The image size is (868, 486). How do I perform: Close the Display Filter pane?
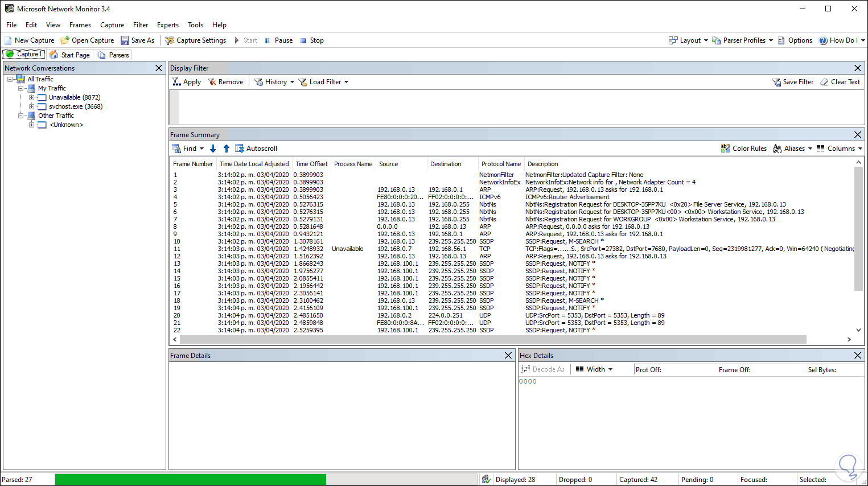pos(858,68)
